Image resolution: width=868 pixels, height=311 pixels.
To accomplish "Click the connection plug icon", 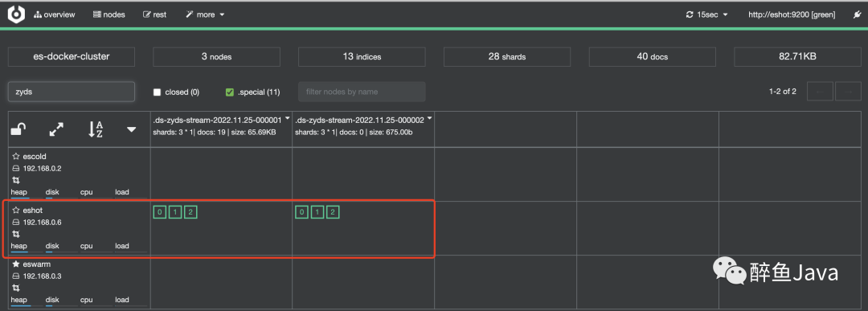I will pyautogui.click(x=857, y=15).
